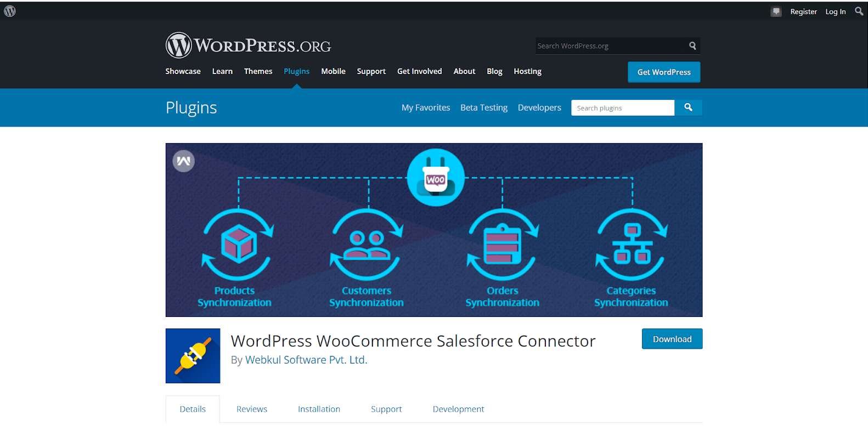Open the Showcase menu item
The image size is (868, 431).
click(183, 71)
